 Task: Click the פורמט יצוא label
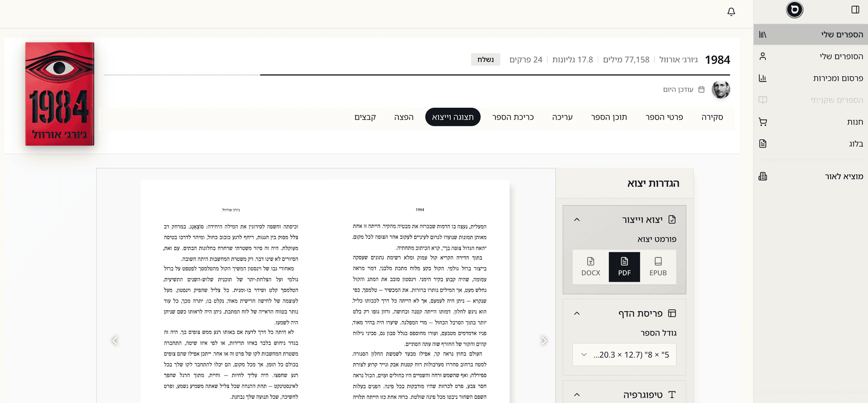click(657, 239)
